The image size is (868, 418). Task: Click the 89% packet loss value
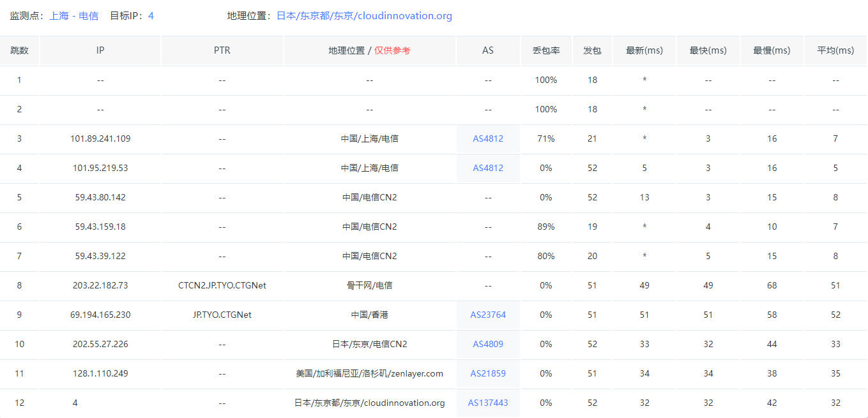(546, 227)
